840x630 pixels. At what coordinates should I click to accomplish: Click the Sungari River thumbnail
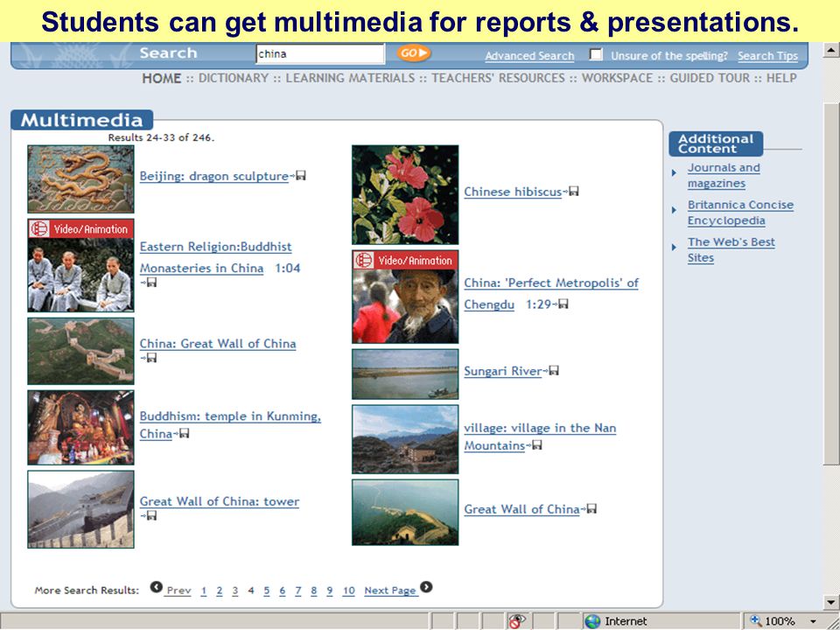pos(405,374)
